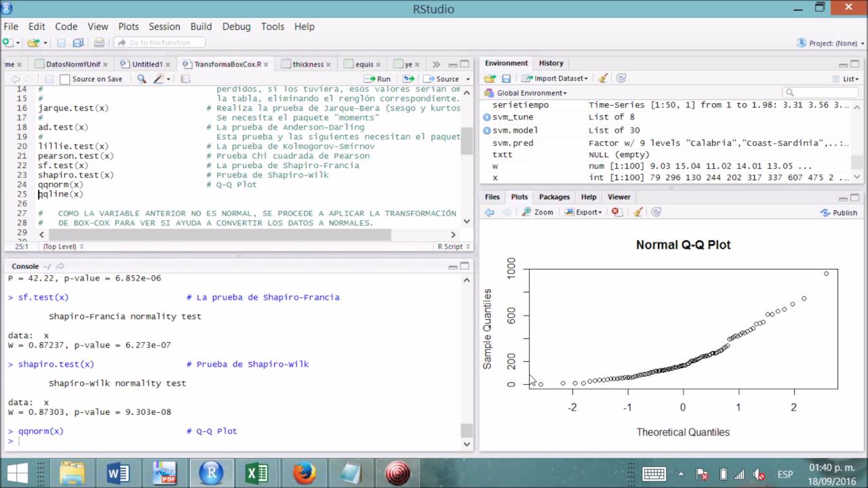The width and height of the screenshot is (868, 488).
Task: Clear environment objects with broom icon
Action: tap(603, 79)
